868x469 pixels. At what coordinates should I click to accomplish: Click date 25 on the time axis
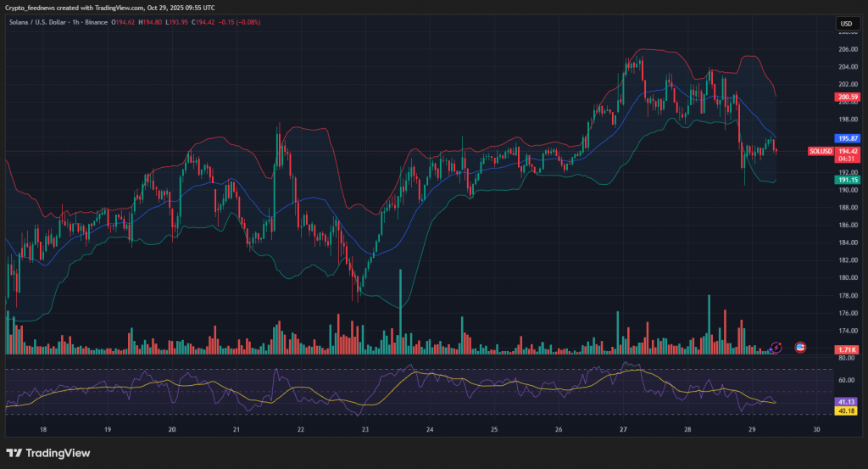click(x=494, y=430)
